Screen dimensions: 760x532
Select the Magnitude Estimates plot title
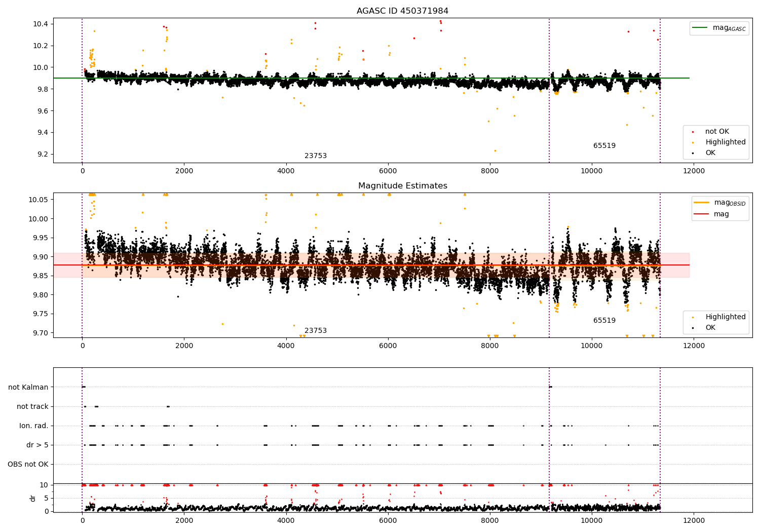[x=402, y=186]
